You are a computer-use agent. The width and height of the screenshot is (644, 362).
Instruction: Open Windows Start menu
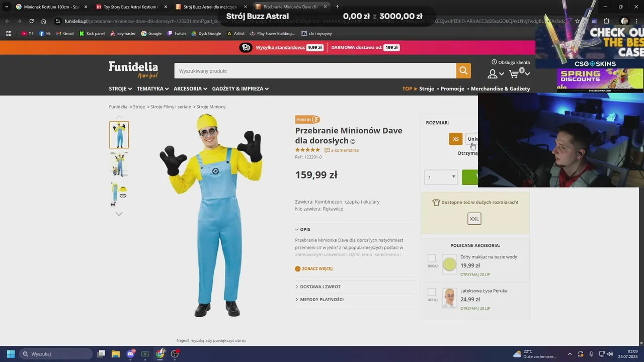(11, 354)
